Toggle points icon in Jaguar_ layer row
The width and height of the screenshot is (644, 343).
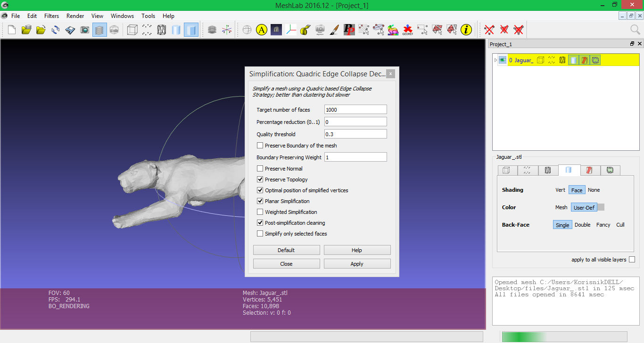pyautogui.click(x=551, y=60)
